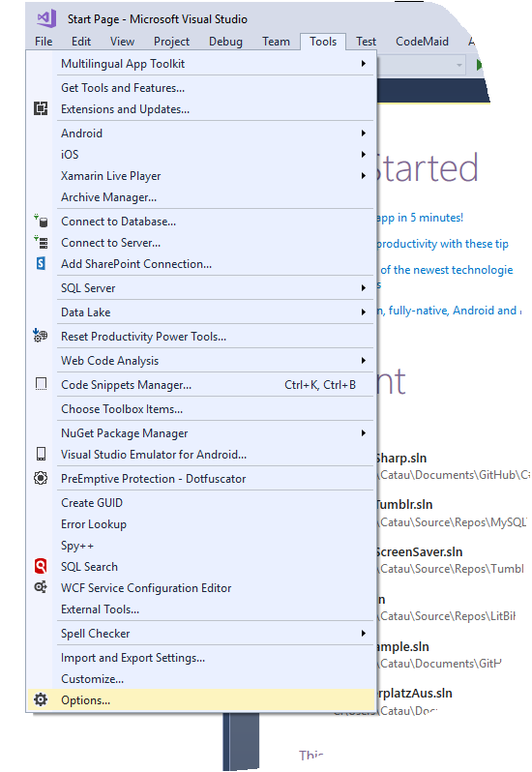Open the View menu
Viewport: 532px width, 772px height.
point(122,42)
